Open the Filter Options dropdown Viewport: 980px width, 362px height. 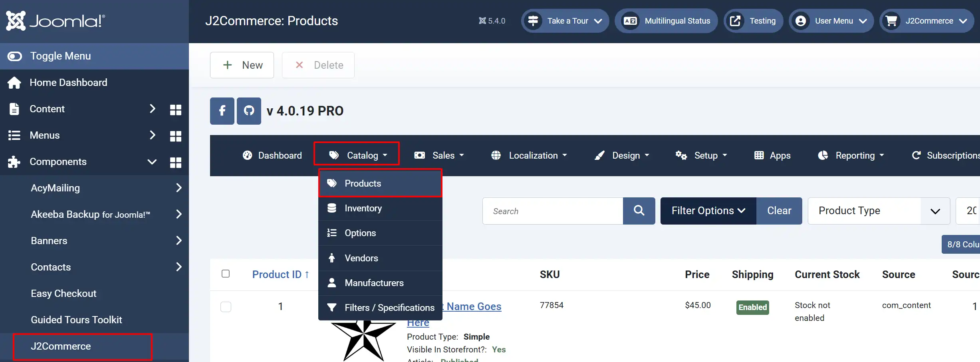pyautogui.click(x=708, y=211)
